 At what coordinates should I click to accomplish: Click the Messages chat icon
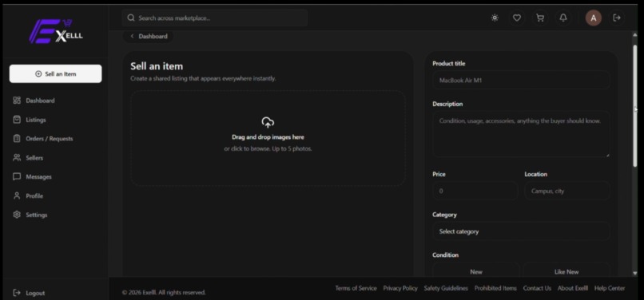pyautogui.click(x=17, y=176)
